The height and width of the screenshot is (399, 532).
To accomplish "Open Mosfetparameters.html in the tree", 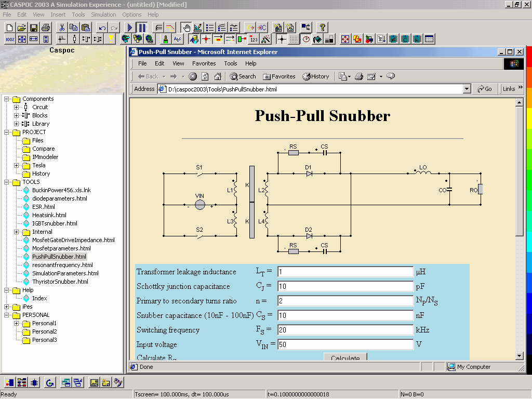I will click(61, 248).
